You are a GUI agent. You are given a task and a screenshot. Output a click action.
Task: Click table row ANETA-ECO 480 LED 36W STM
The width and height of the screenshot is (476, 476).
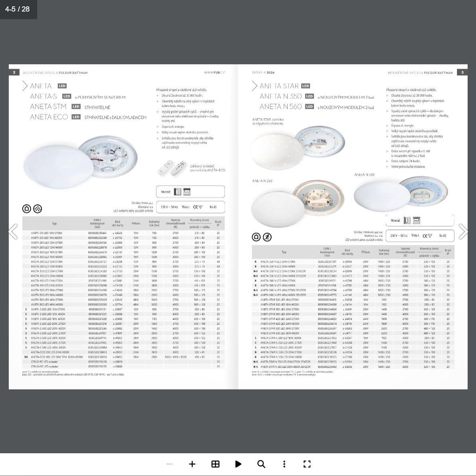(x=124, y=357)
